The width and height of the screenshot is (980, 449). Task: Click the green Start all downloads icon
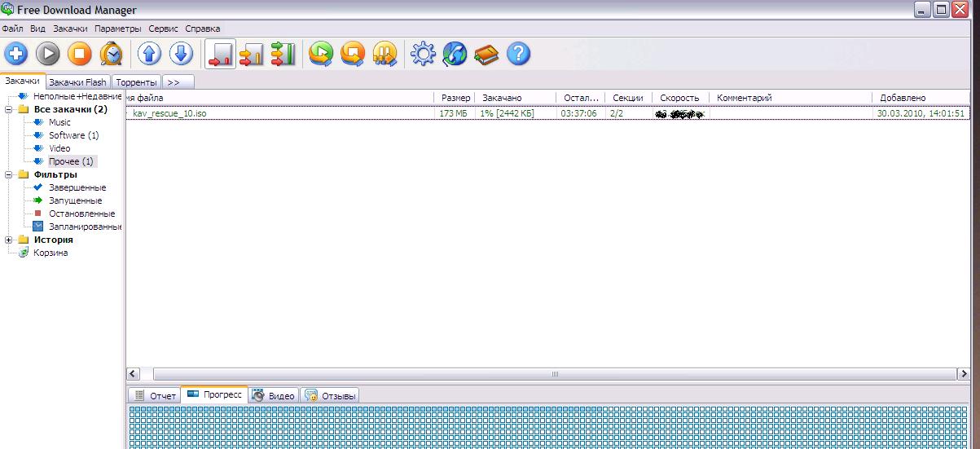point(322,55)
